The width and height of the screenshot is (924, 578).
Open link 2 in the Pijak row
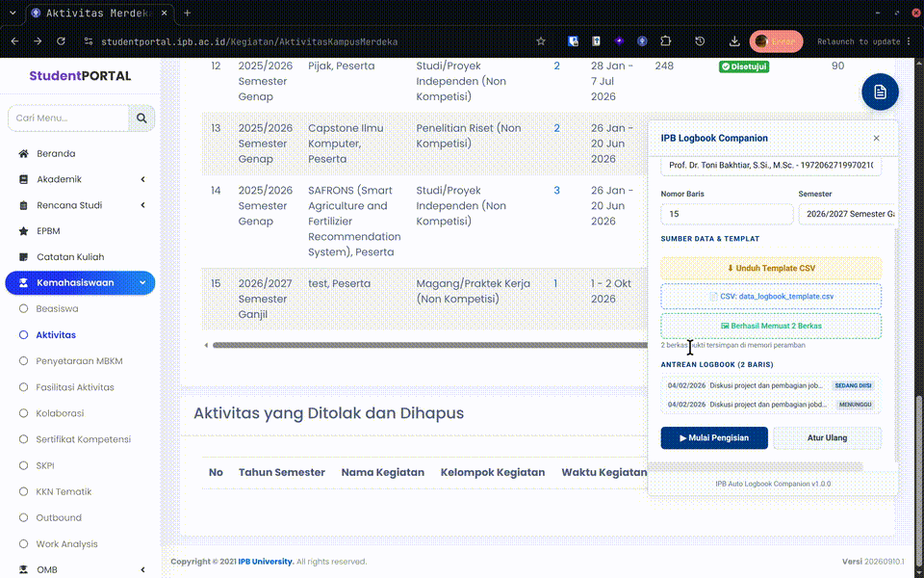[556, 66]
